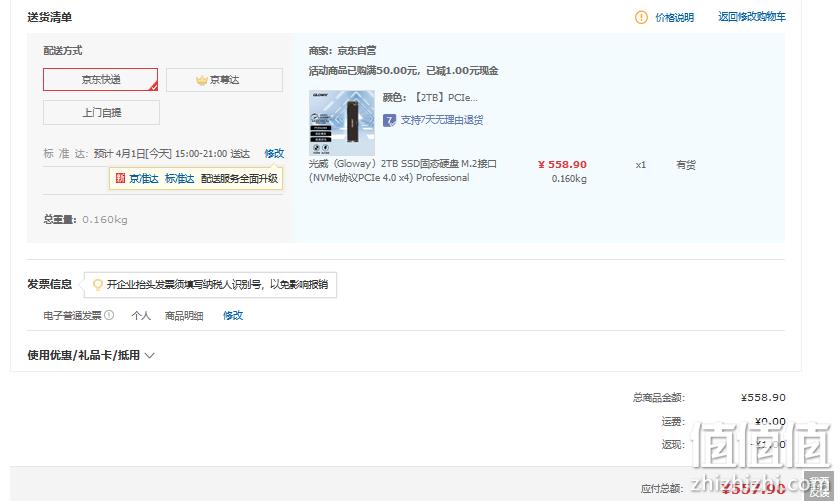Click the 7-day return badge icon
Image resolution: width=840 pixels, height=501 pixels.
pyautogui.click(x=389, y=120)
